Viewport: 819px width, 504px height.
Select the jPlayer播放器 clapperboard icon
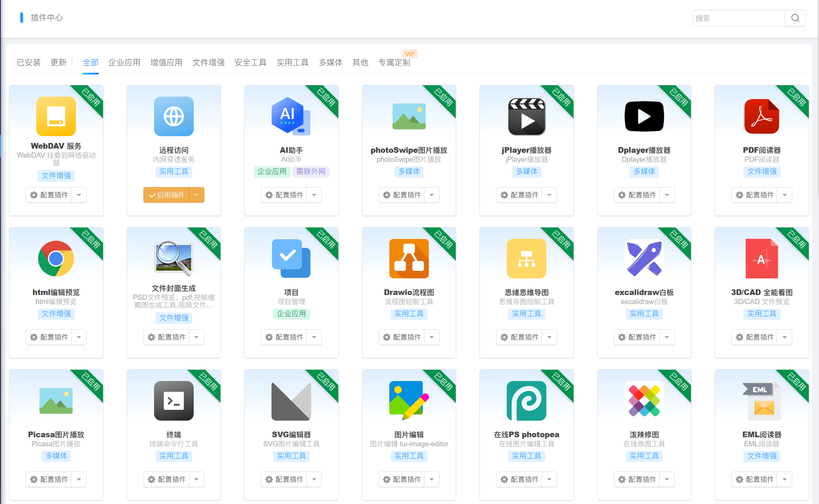[x=527, y=116]
